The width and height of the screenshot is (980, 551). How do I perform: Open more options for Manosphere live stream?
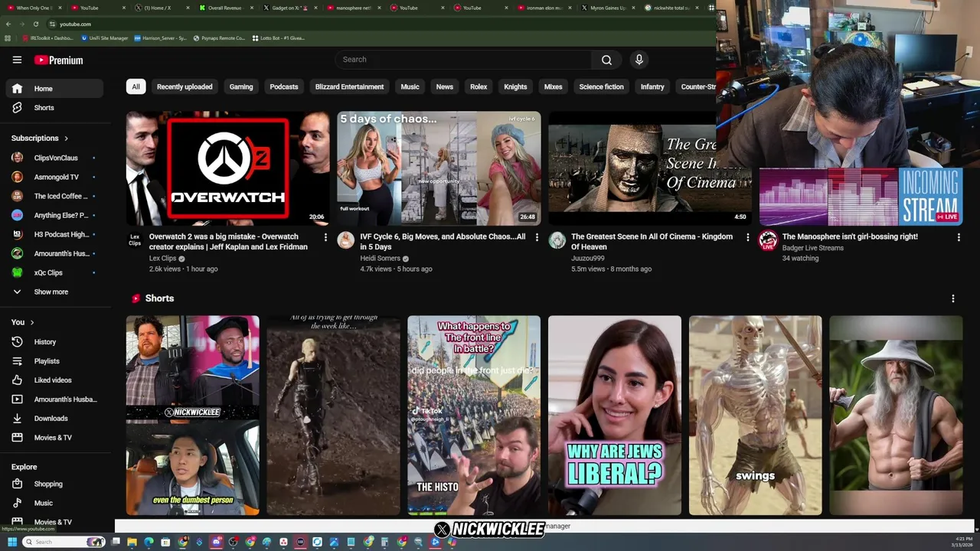[x=959, y=237]
